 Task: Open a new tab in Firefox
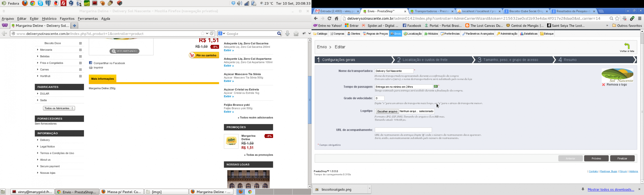(x=75, y=26)
